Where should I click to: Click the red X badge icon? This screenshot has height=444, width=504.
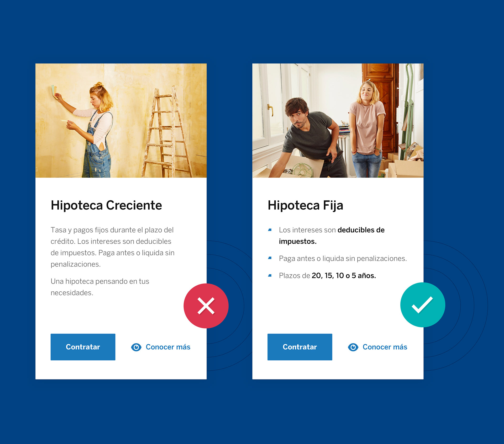click(206, 306)
